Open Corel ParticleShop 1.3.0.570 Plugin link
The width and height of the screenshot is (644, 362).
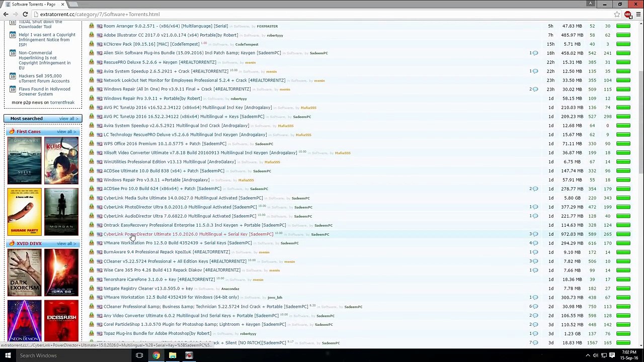pos(195,325)
